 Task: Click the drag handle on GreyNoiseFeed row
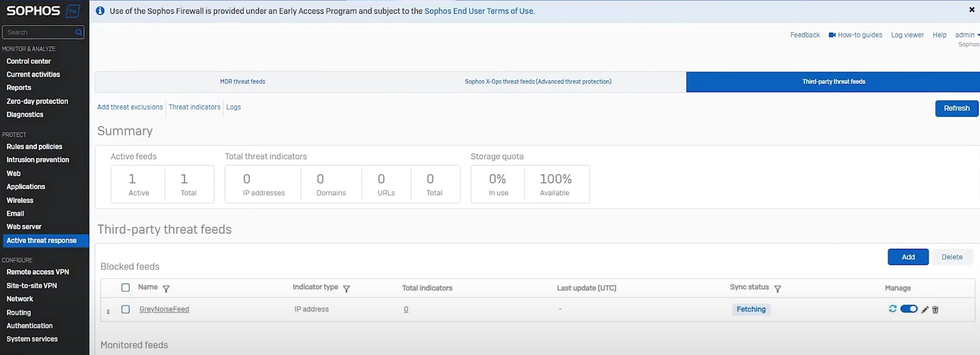pyautogui.click(x=108, y=311)
